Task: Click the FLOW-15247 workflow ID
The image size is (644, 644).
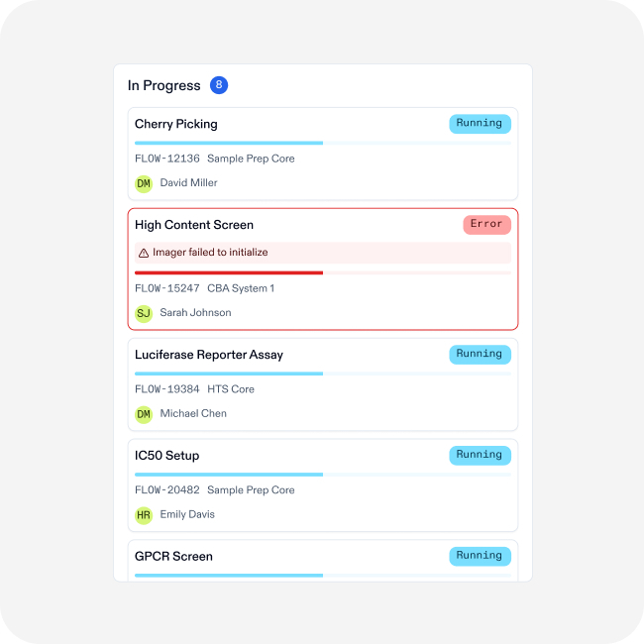Action: point(167,289)
